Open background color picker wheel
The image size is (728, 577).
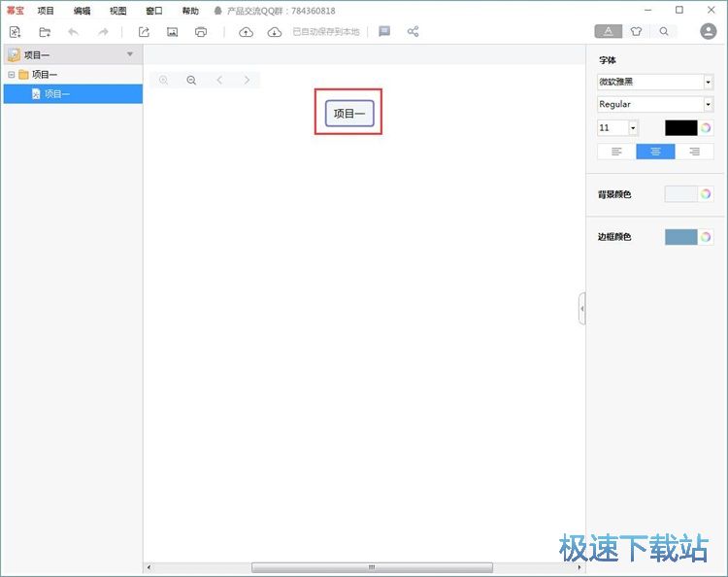706,194
